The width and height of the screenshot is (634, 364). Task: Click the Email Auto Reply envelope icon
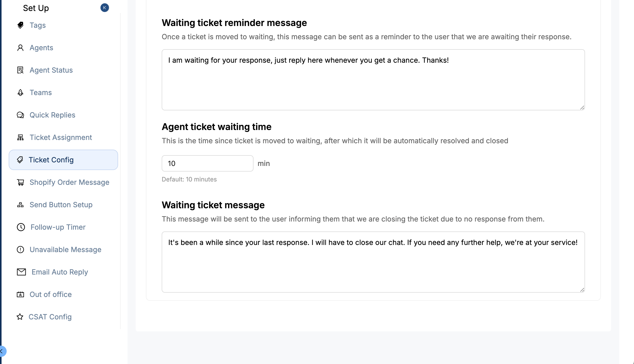pos(21,272)
